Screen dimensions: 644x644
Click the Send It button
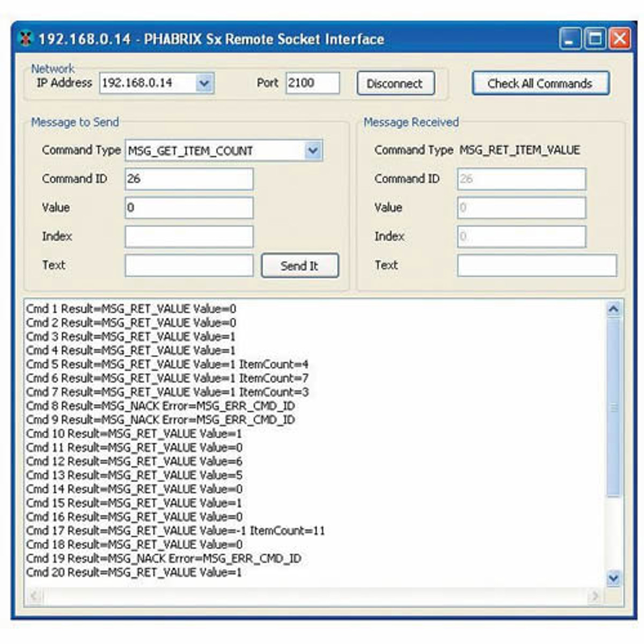pos(300,266)
